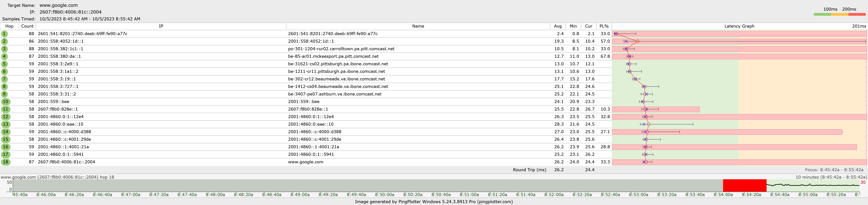The image size is (868, 205).
Task: Select final hop 18 circle icon
Action: pos(5,162)
